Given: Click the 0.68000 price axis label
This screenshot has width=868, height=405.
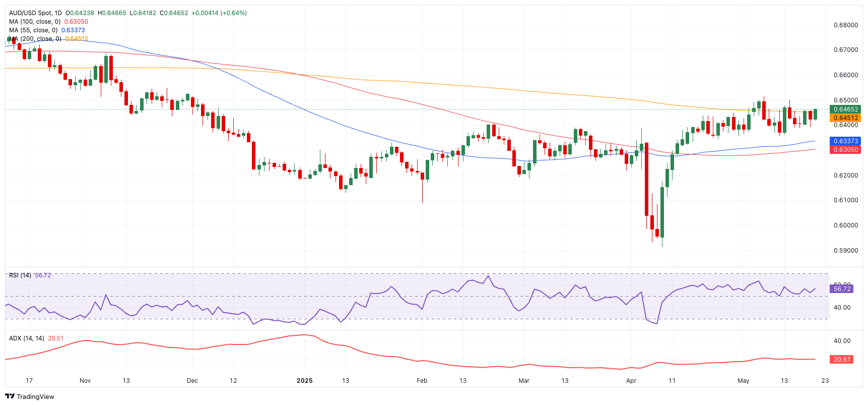Looking at the screenshot, I should pyautogui.click(x=845, y=25).
